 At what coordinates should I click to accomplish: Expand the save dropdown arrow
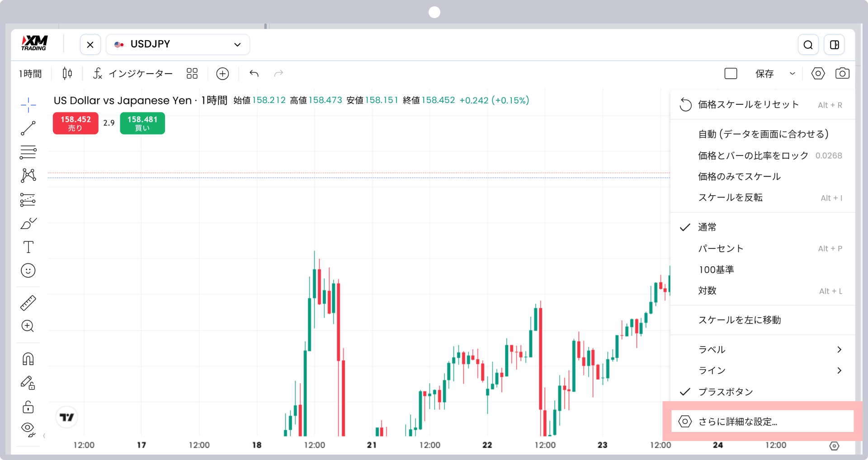point(793,74)
